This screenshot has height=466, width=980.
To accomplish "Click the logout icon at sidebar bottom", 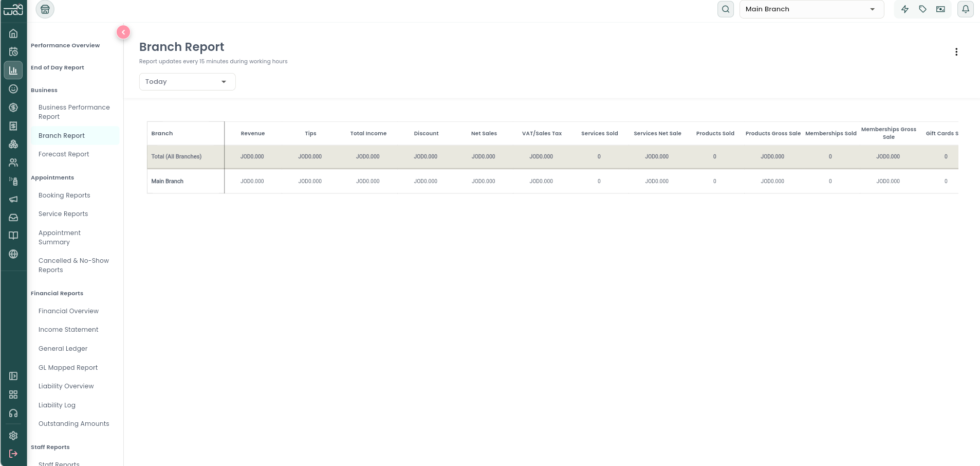I will coord(13,454).
